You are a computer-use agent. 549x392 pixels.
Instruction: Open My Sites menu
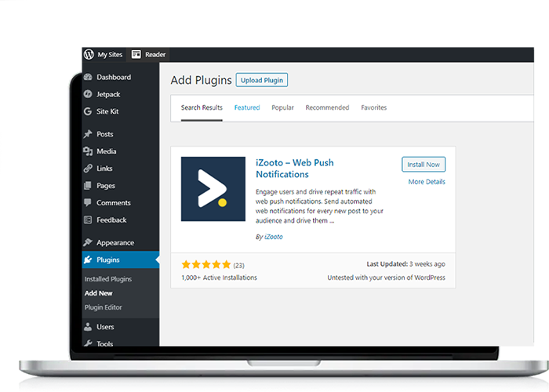click(x=110, y=55)
